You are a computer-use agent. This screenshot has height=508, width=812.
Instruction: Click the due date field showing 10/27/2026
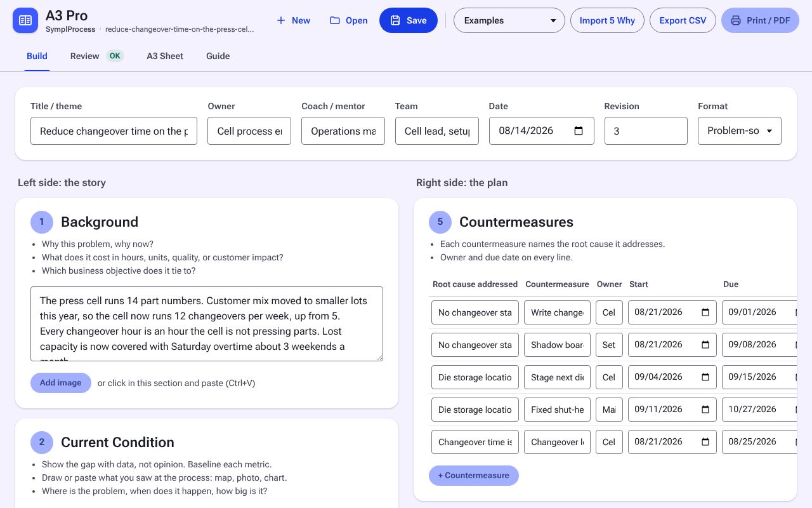coord(759,410)
